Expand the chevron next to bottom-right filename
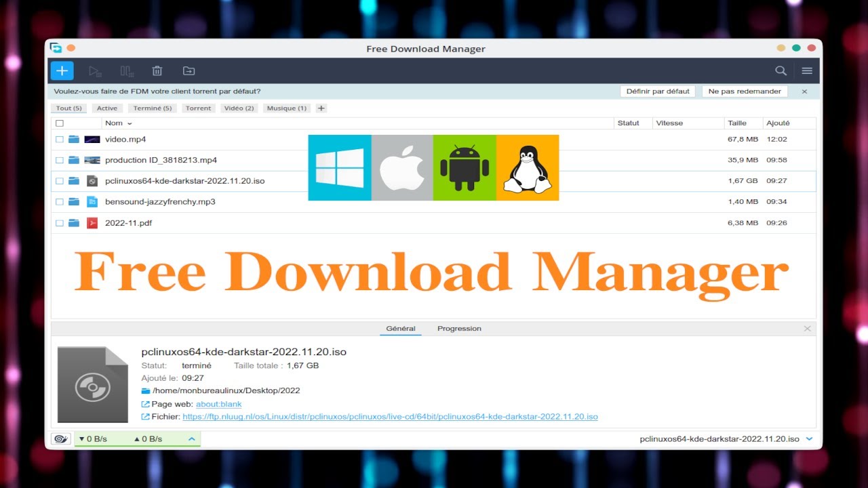Image resolution: width=868 pixels, height=488 pixels. pos(809,439)
